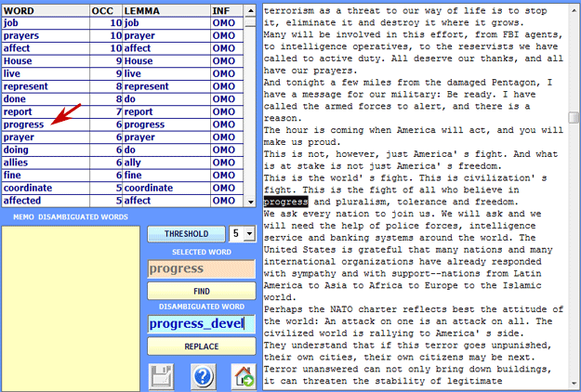The width and height of the screenshot is (581, 392).
Task: Click the OMO cell in the 'progress' row
Action: pos(227,124)
